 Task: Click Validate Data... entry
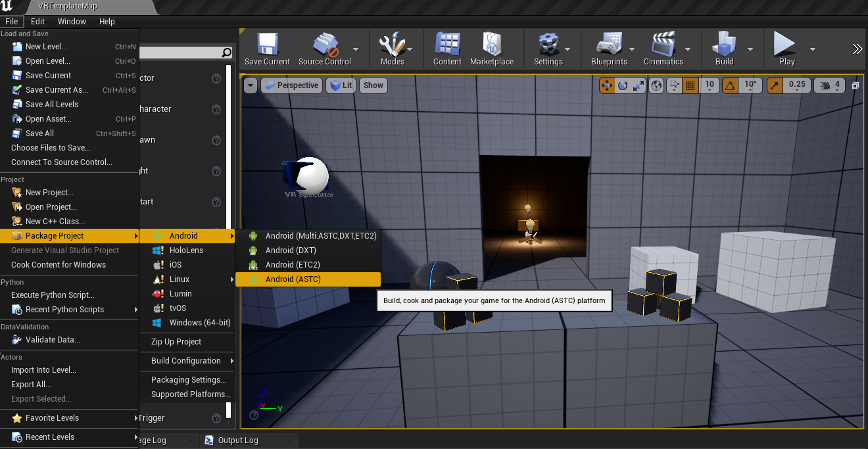coord(70,340)
